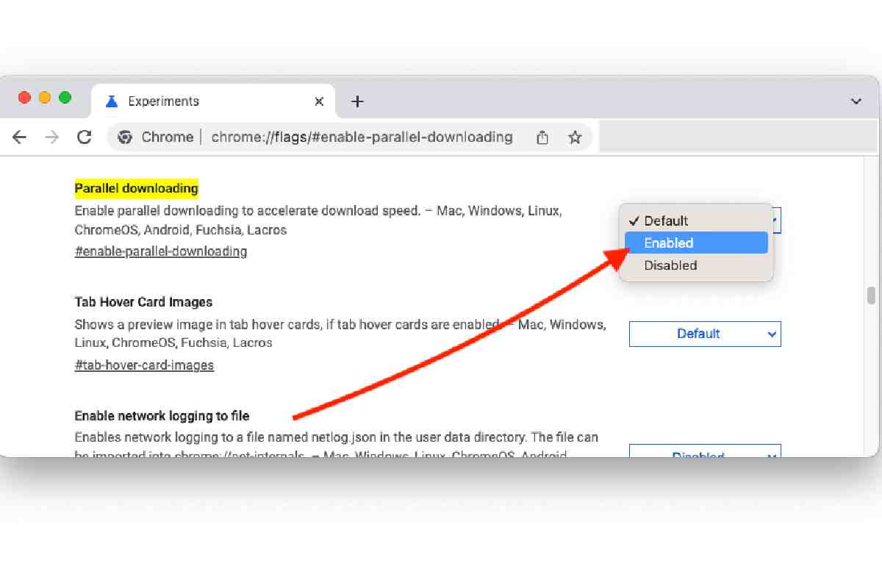
Task: Bookmark this page with the star icon
Action: tap(575, 137)
